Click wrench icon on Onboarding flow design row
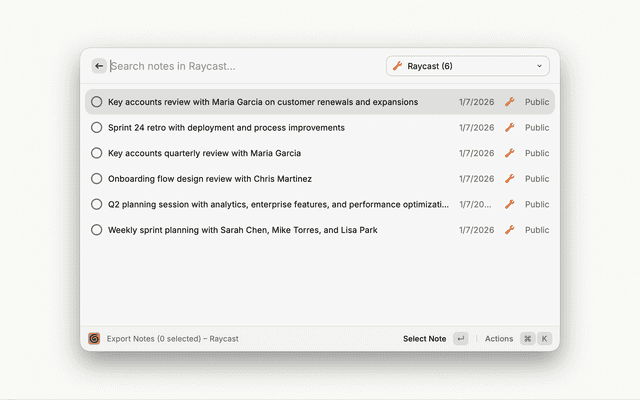The width and height of the screenshot is (640, 400). coord(509,179)
